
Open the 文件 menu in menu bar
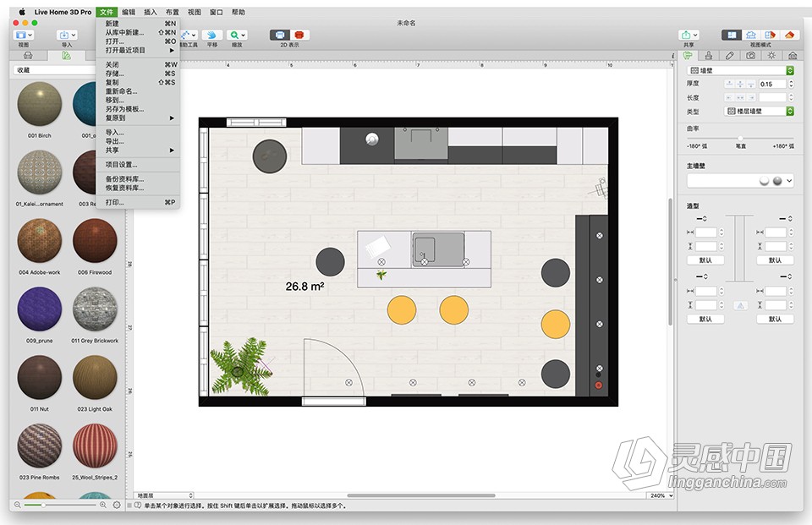point(107,12)
